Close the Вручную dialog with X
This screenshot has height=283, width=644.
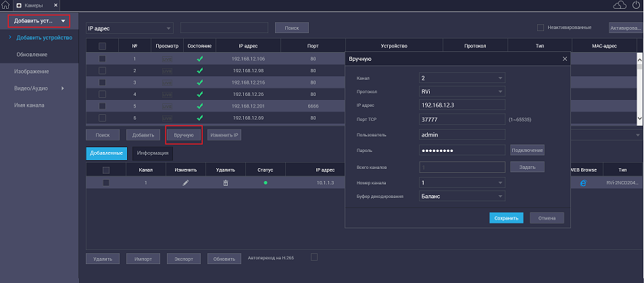tap(565, 59)
